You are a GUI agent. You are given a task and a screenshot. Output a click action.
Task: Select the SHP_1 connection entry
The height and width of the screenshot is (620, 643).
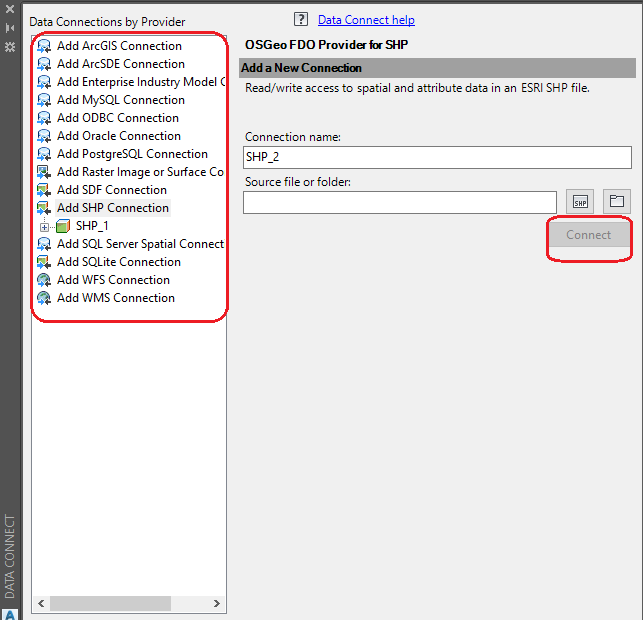(x=92, y=226)
